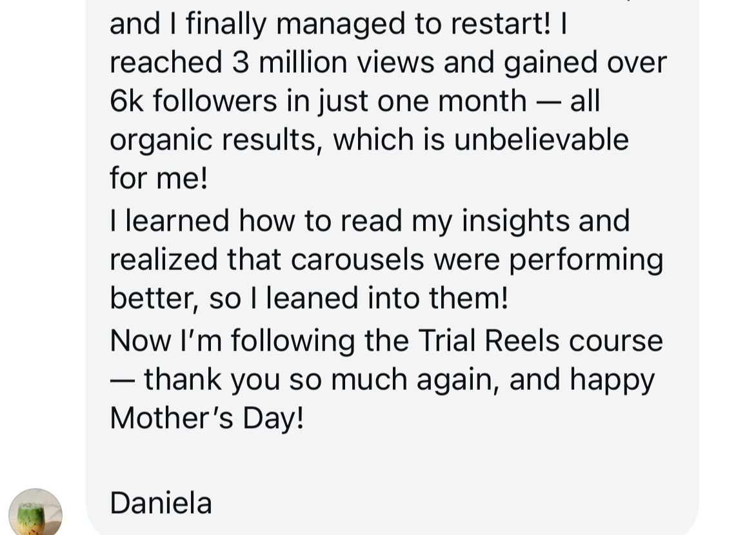756x535 pixels.
Task: Select the text 'Trial Reels course'
Action: click(541, 341)
